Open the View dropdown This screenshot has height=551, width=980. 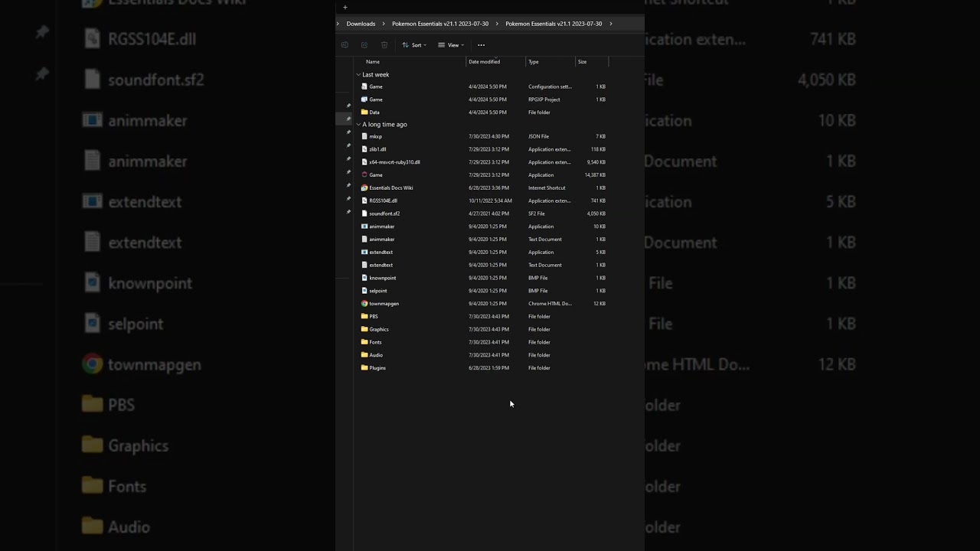pos(451,45)
